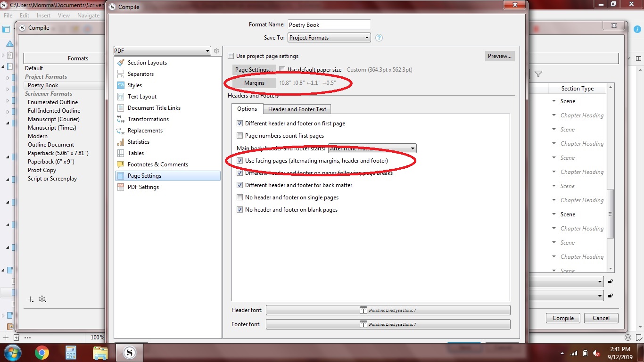
Task: Click Cancel in the background Compile dialog
Action: click(601, 318)
